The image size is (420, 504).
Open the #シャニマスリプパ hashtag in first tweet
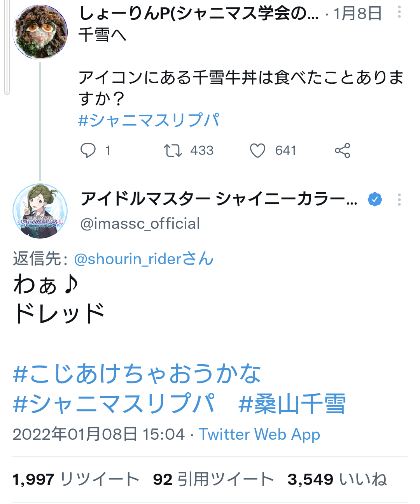149,120
